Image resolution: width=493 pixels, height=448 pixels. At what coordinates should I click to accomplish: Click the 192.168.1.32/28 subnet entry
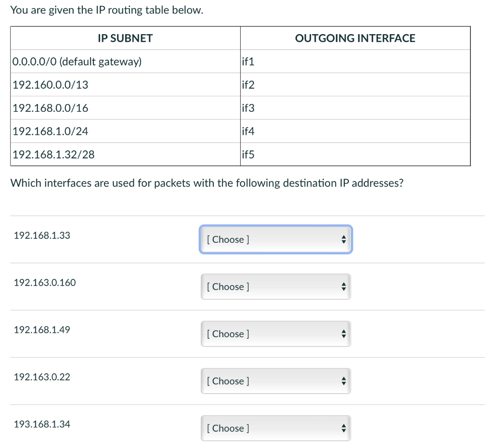tap(54, 155)
